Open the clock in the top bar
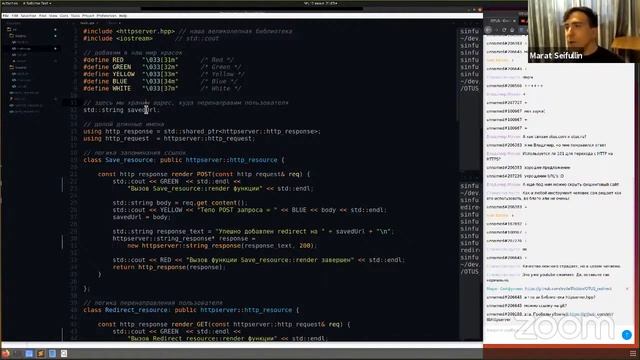This screenshot has width=640, height=360. [320, 3]
